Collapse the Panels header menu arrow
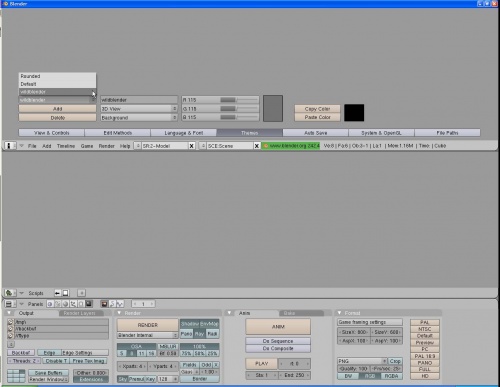The width and height of the screenshot is (500, 387). click(22, 304)
